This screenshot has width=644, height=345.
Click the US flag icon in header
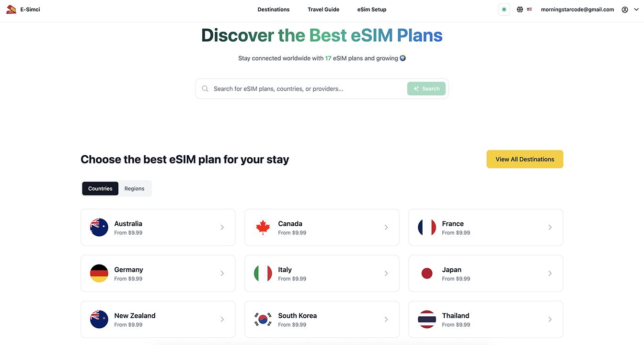coord(529,10)
